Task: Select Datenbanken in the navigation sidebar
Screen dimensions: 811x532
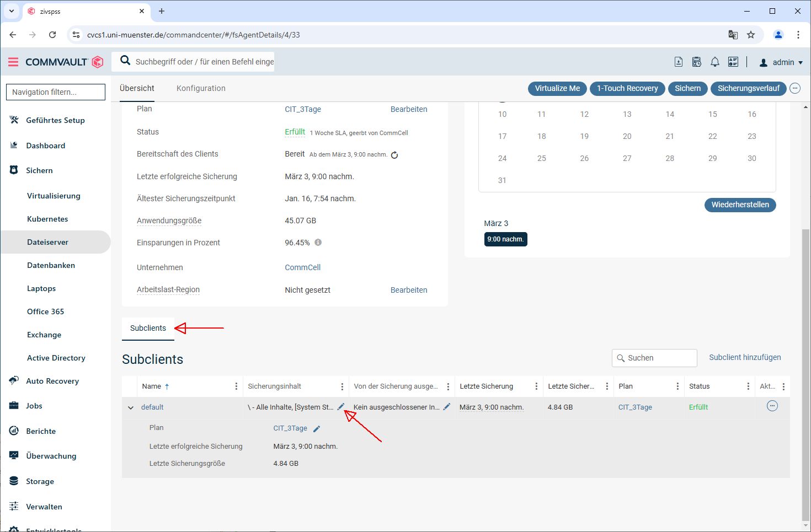Action: point(51,265)
